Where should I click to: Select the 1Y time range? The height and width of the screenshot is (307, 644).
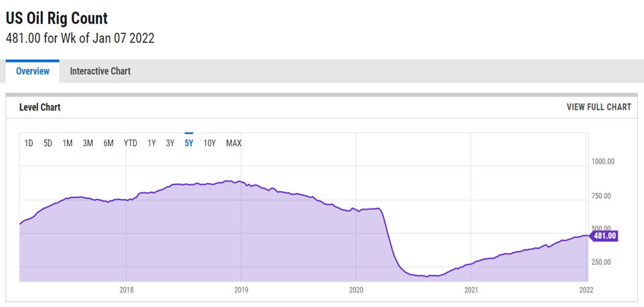[x=151, y=143]
